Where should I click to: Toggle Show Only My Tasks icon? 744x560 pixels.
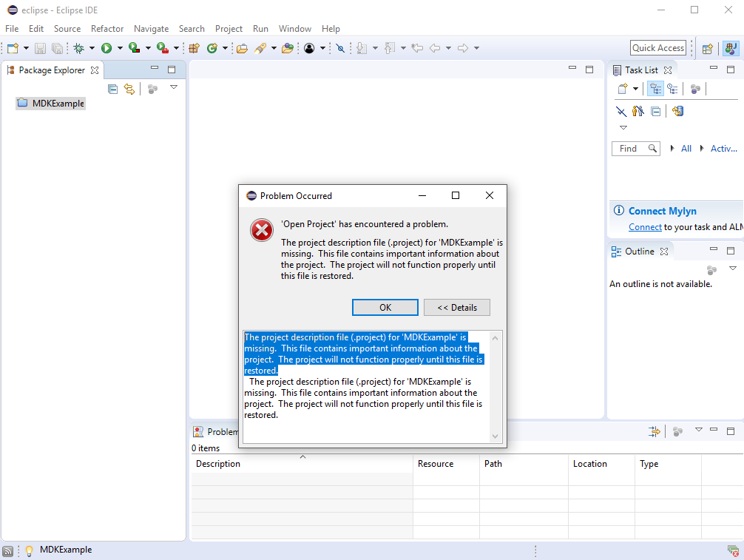(x=638, y=112)
